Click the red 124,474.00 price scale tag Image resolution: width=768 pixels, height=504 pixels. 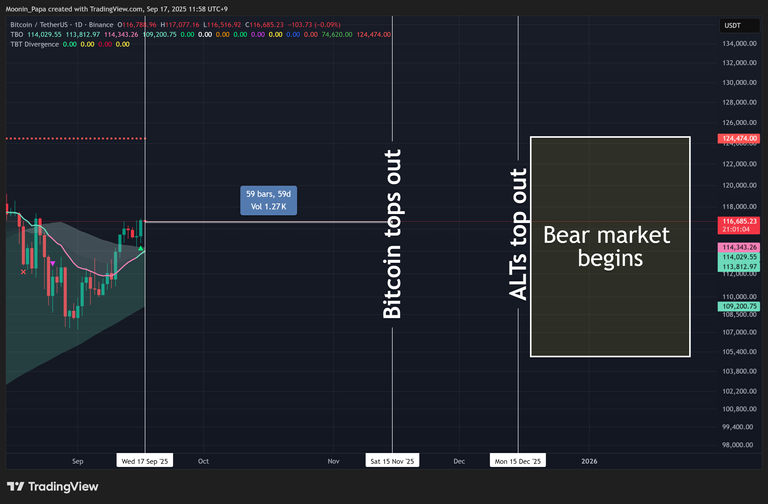coord(739,139)
